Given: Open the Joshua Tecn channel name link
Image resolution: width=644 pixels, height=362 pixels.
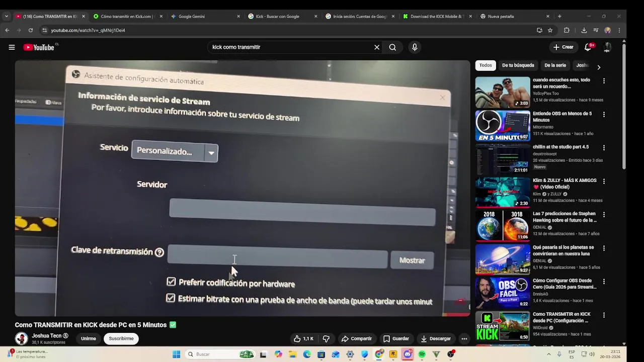Looking at the screenshot, I should click(x=47, y=336).
